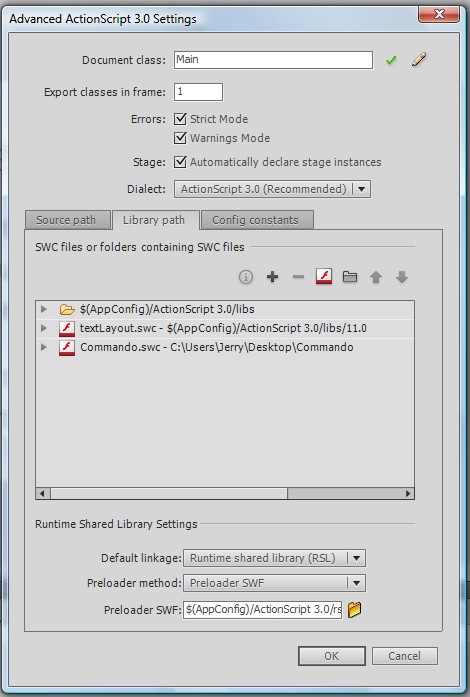Add new path with the plus icon
The width and height of the screenshot is (470, 697).
coord(273,277)
